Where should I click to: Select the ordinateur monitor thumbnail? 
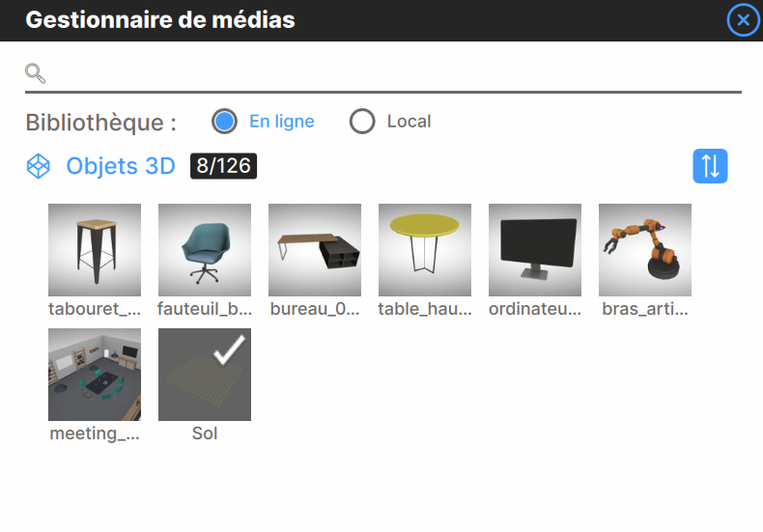point(535,250)
